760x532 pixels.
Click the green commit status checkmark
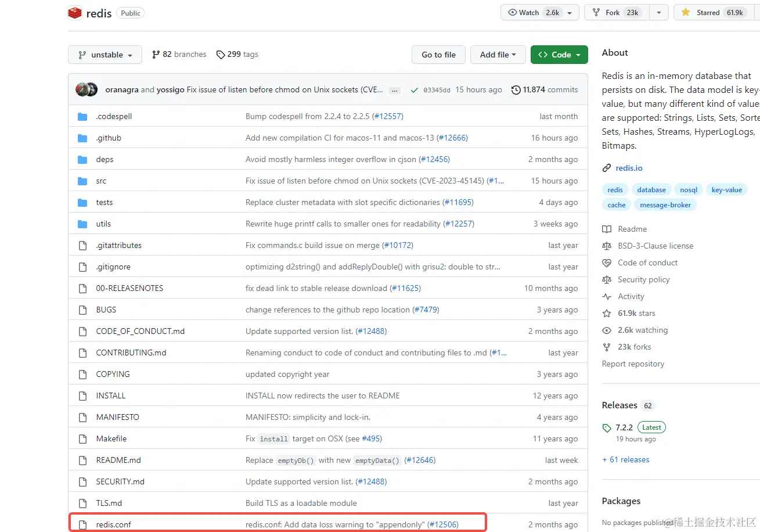pyautogui.click(x=414, y=90)
